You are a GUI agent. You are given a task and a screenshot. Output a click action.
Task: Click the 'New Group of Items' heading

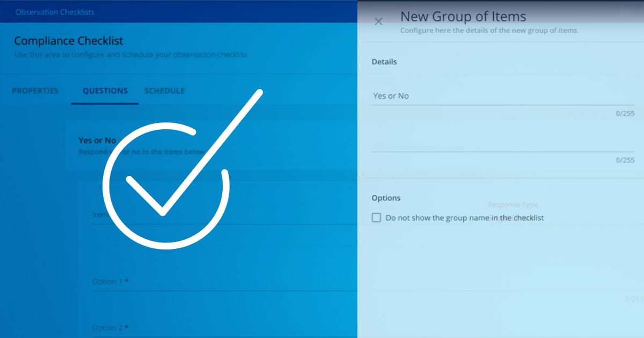point(463,17)
